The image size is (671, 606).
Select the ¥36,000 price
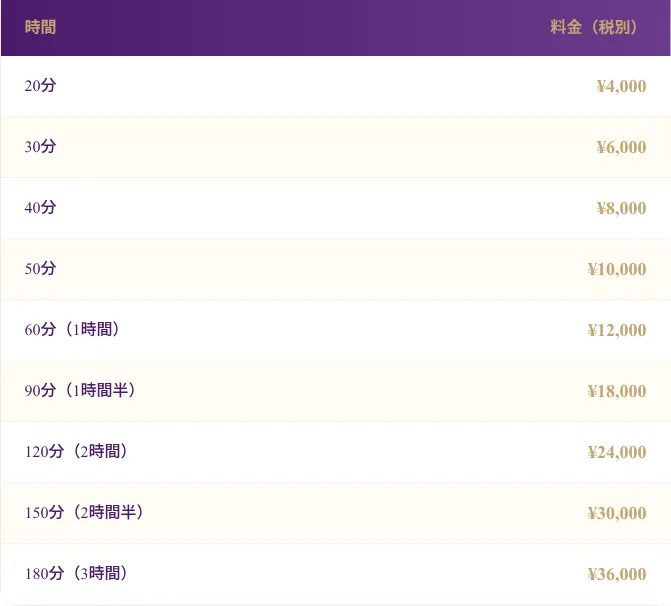click(x=617, y=574)
